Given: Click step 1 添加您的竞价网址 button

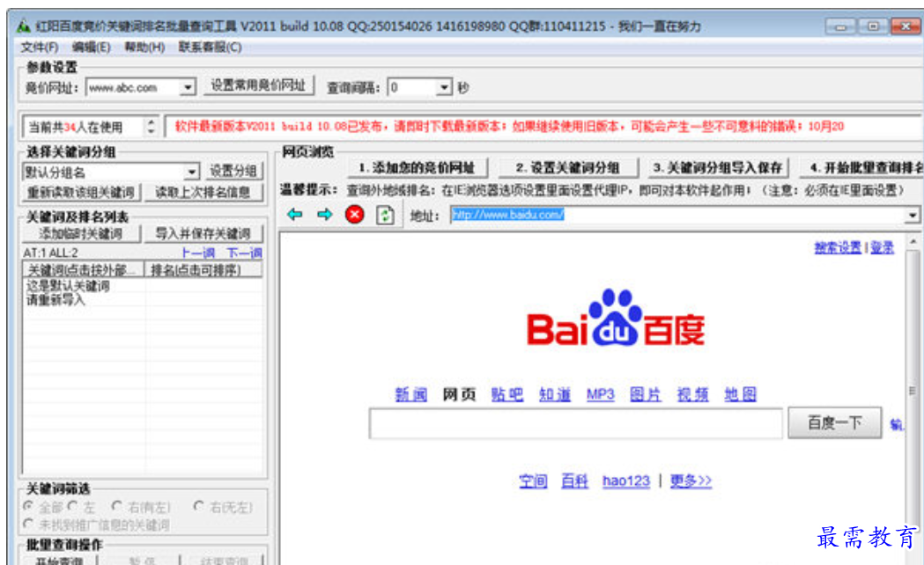Looking at the screenshot, I should coord(417,168).
